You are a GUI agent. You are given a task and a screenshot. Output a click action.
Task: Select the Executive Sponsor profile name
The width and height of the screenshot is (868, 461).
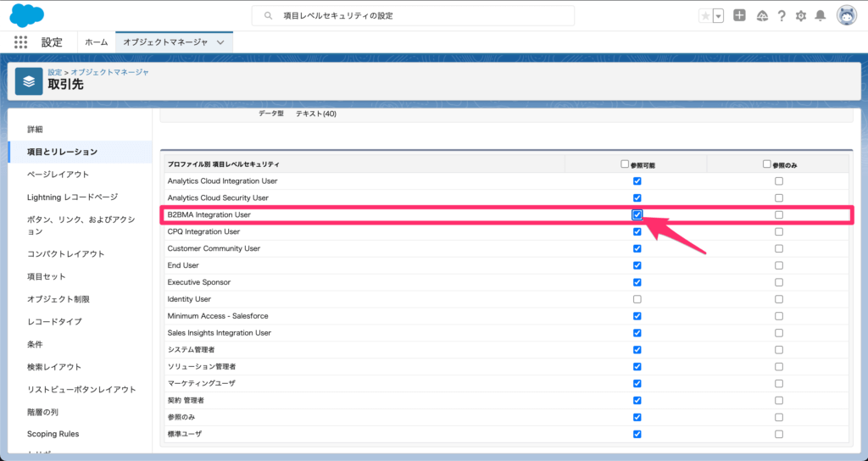pos(198,282)
